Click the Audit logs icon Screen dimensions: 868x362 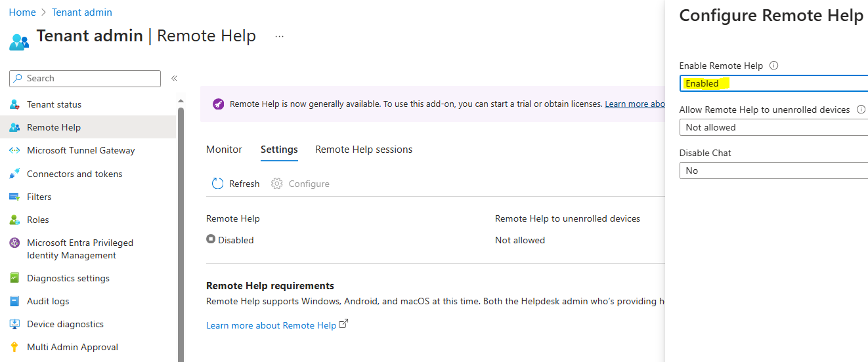tap(14, 301)
